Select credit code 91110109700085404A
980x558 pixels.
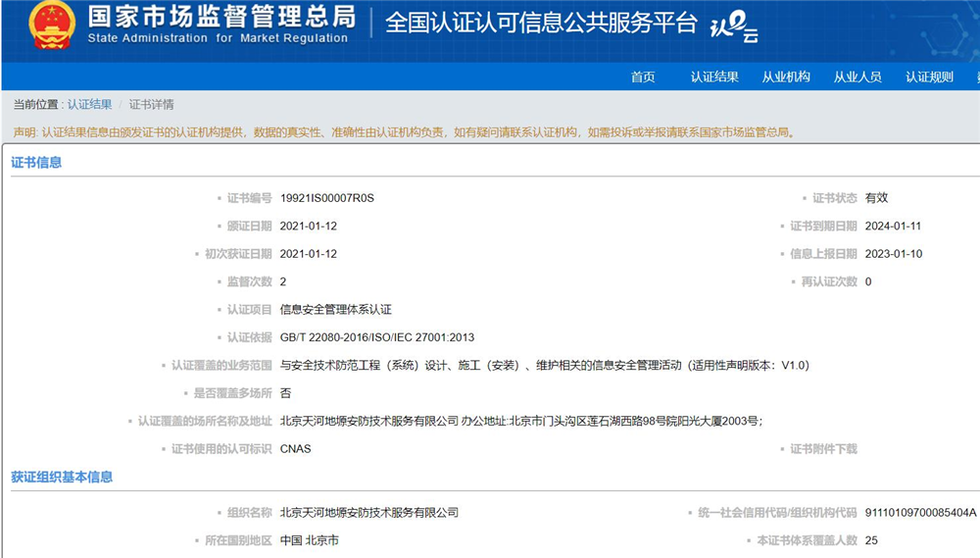(x=920, y=512)
